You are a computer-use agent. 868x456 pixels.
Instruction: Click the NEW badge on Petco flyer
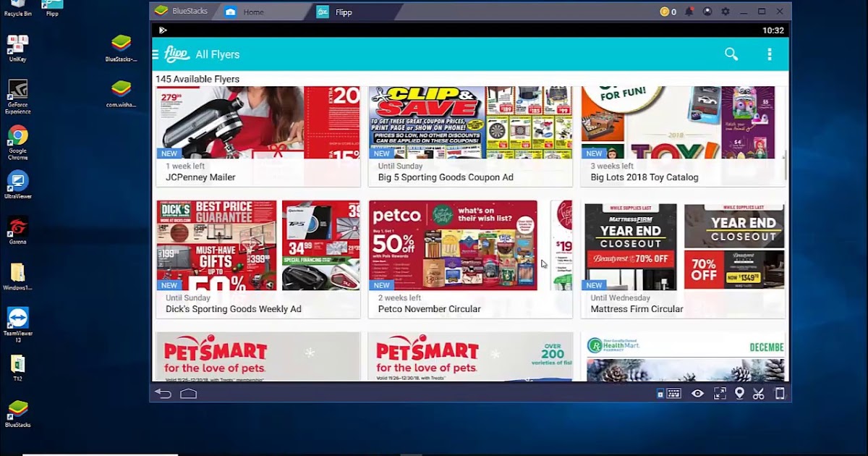pyautogui.click(x=381, y=285)
